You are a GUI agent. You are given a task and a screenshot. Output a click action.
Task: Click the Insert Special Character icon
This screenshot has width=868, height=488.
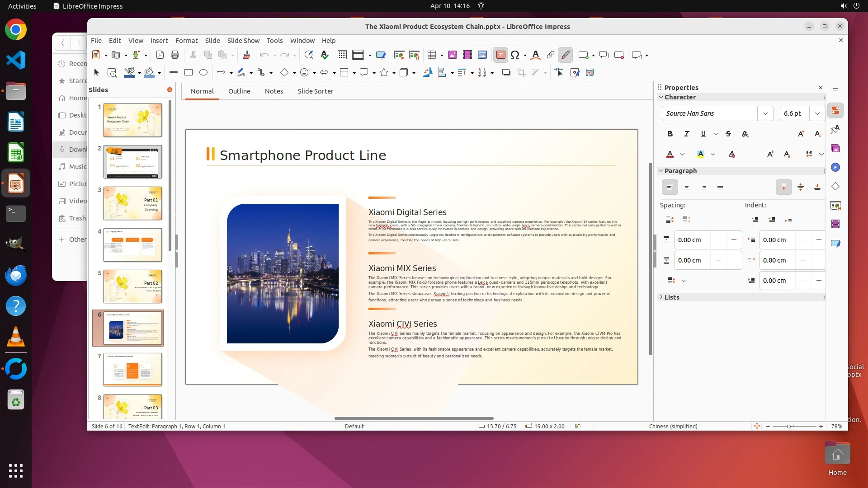[515, 55]
